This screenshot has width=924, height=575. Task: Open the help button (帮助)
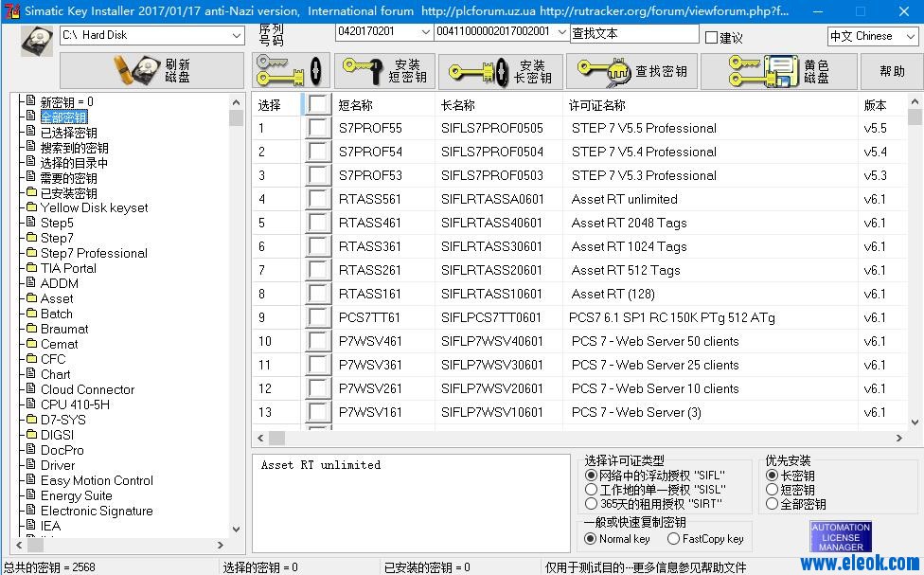tap(892, 71)
